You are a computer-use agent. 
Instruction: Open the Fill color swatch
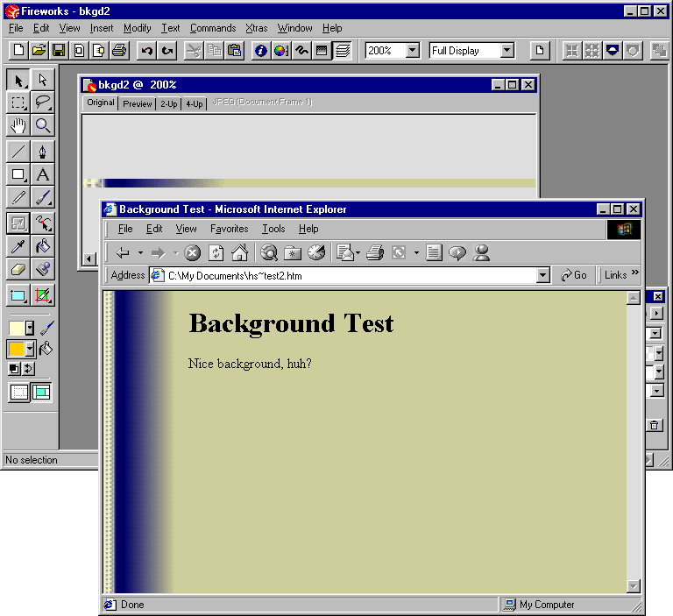pos(17,349)
